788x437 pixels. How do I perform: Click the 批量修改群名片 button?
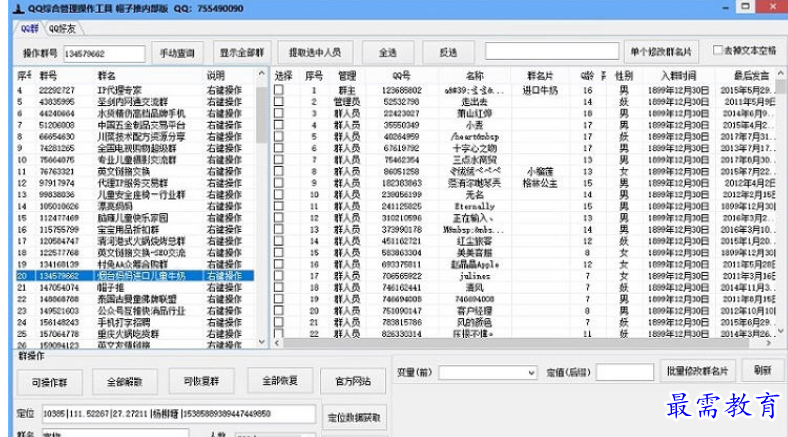point(697,371)
